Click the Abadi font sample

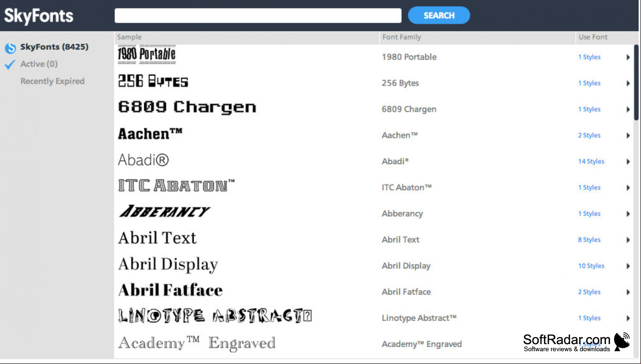143,160
